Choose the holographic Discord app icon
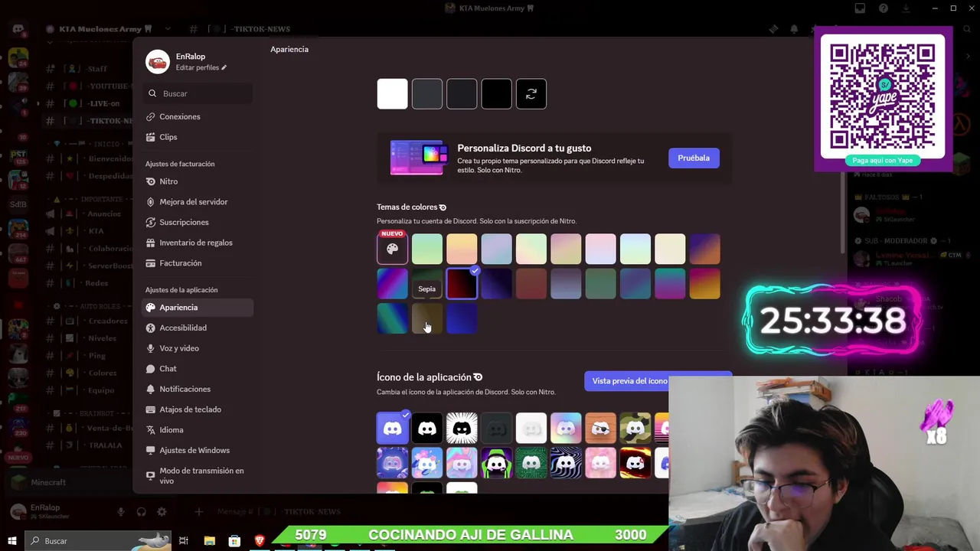Screen dimensions: 980x551 tap(566, 429)
